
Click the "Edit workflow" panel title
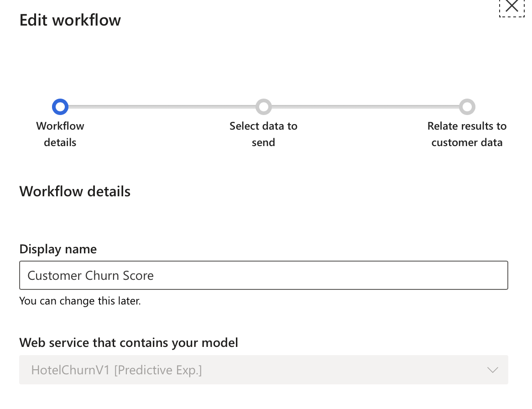(x=70, y=21)
